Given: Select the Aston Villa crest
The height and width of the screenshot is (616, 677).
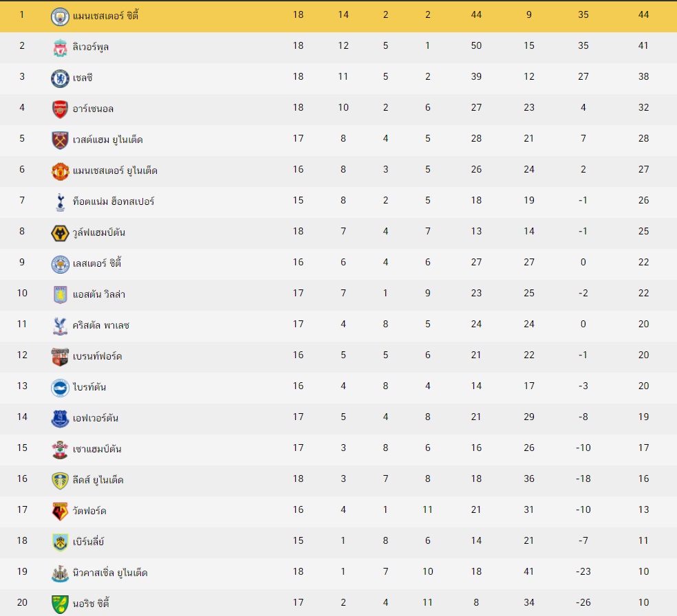Looking at the screenshot, I should click(60, 295).
